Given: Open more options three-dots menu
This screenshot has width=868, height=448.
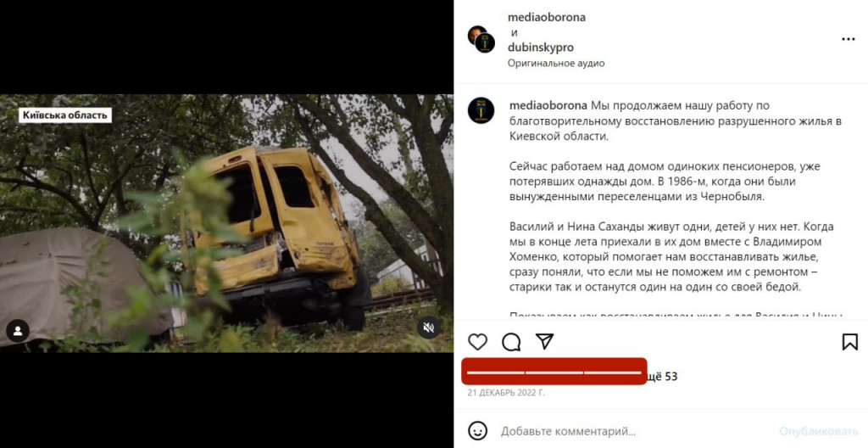Looking at the screenshot, I should coord(848,39).
